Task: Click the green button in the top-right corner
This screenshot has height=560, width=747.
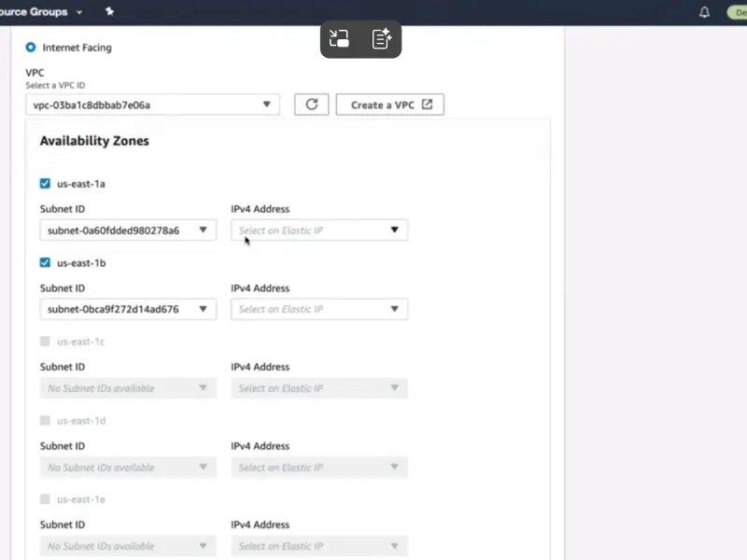Action: click(x=738, y=11)
